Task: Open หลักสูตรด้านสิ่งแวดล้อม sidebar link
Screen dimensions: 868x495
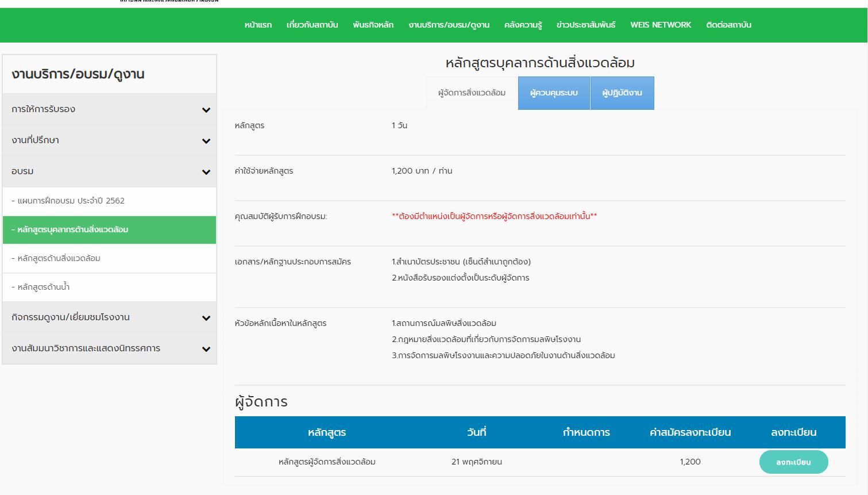Action: point(59,259)
